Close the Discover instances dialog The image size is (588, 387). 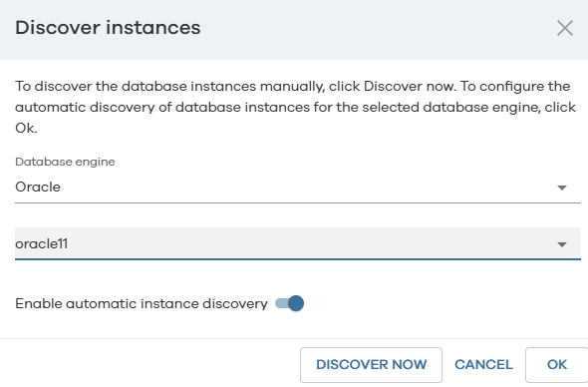[x=565, y=28]
